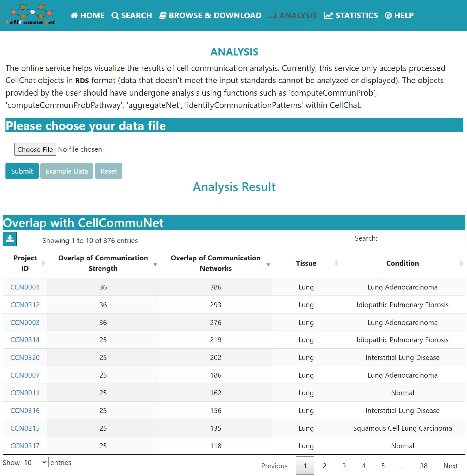Load the Example Data

pos(67,171)
